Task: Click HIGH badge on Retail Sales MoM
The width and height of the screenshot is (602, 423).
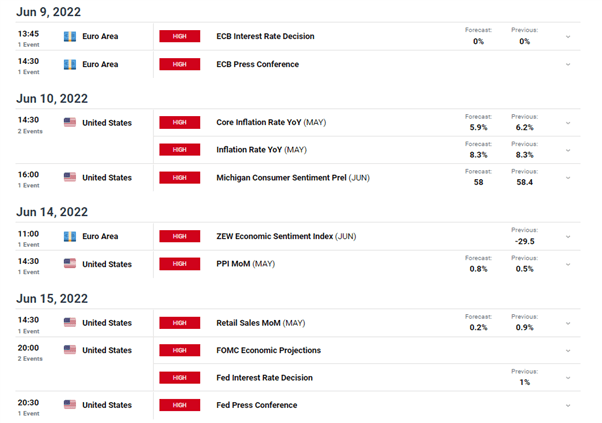Action: tap(180, 323)
